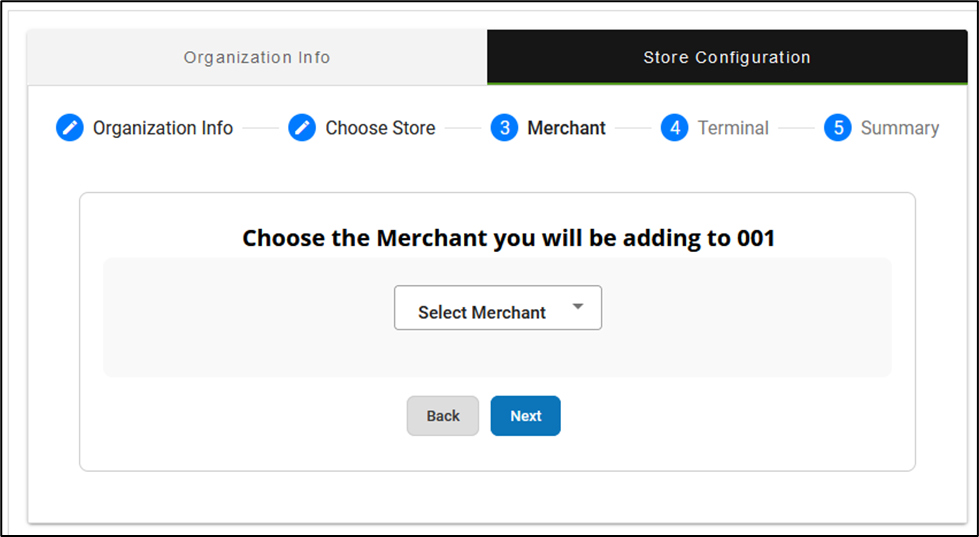
Task: Jump to the Summary step label
Action: tap(899, 128)
